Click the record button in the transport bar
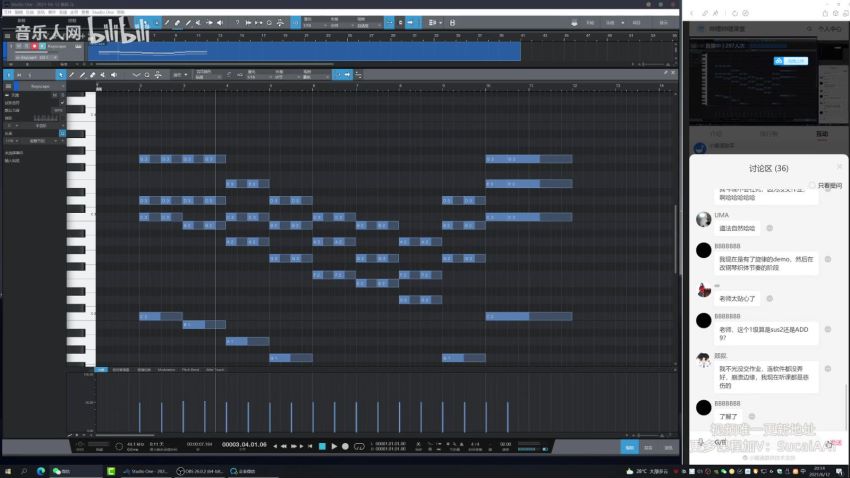850x478 pixels. pyautogui.click(x=345, y=446)
